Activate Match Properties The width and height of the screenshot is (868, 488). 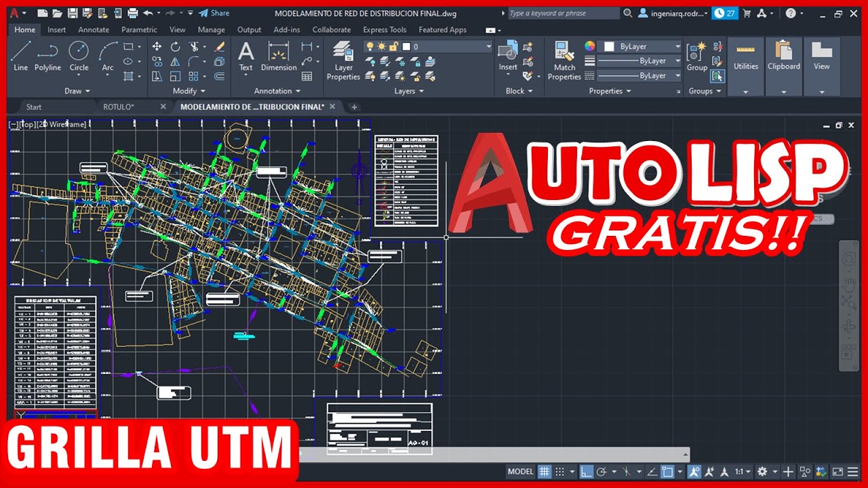564,60
